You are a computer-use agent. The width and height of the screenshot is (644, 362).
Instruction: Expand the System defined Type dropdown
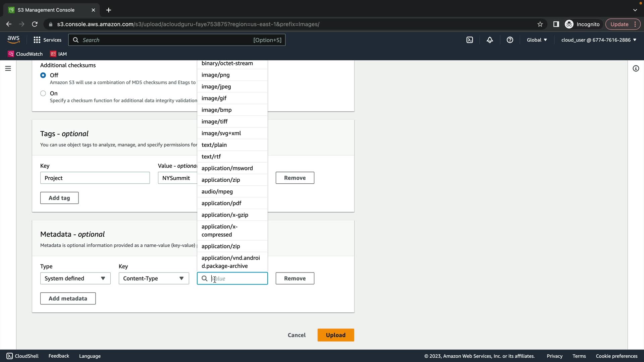click(x=75, y=278)
